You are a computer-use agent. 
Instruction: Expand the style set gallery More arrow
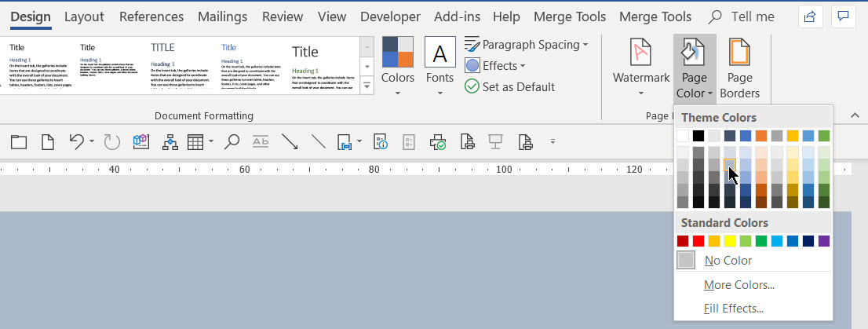click(x=367, y=86)
